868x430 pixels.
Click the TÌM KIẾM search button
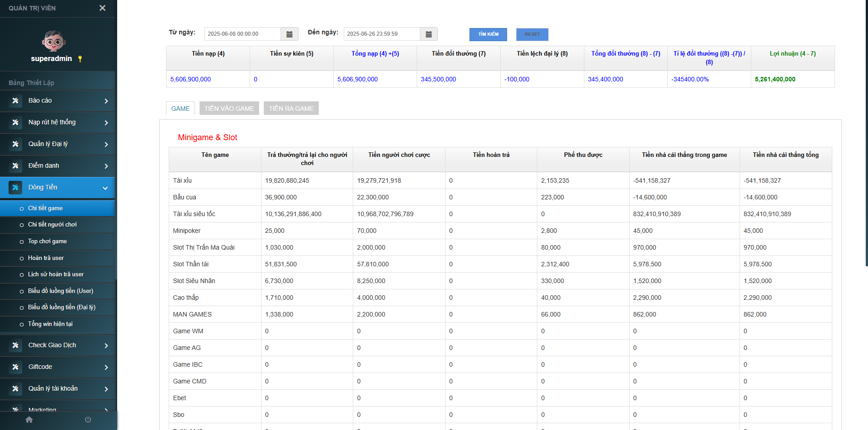pyautogui.click(x=488, y=34)
